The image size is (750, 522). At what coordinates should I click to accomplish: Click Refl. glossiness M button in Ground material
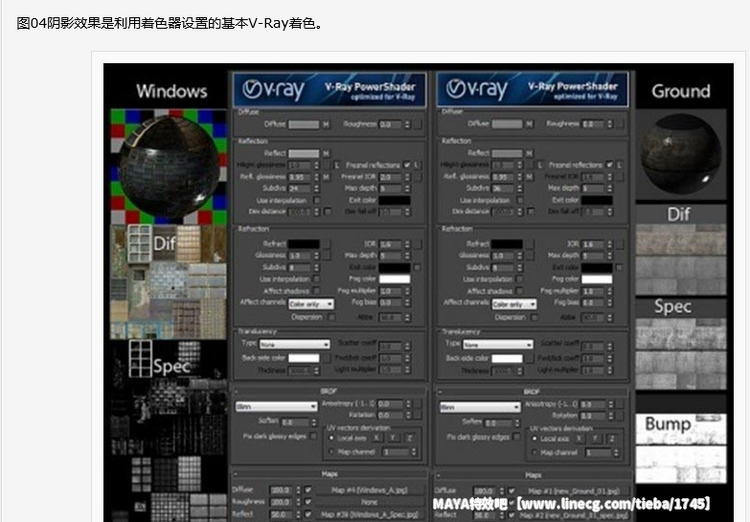(x=529, y=177)
